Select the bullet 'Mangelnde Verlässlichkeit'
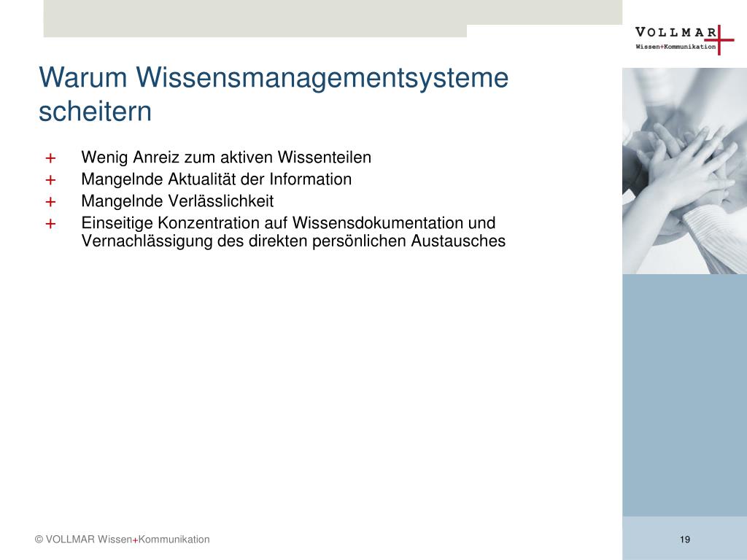The image size is (747, 560). click(x=177, y=201)
